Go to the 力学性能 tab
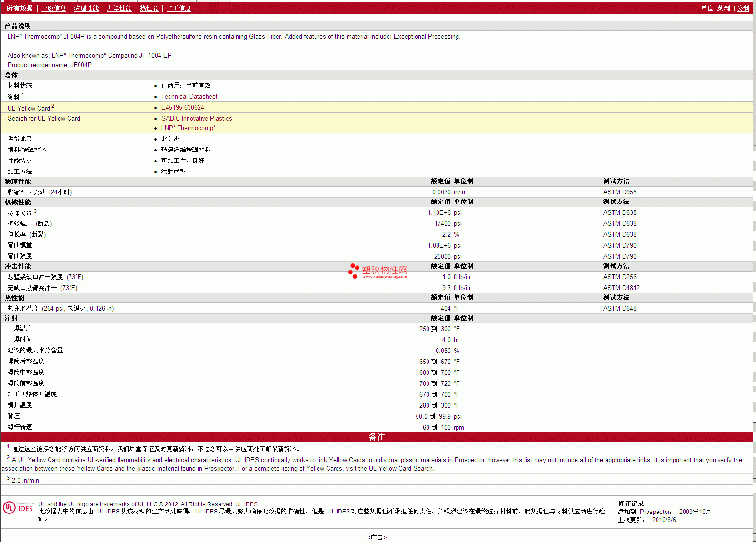This screenshot has height=543, width=756. point(119,9)
